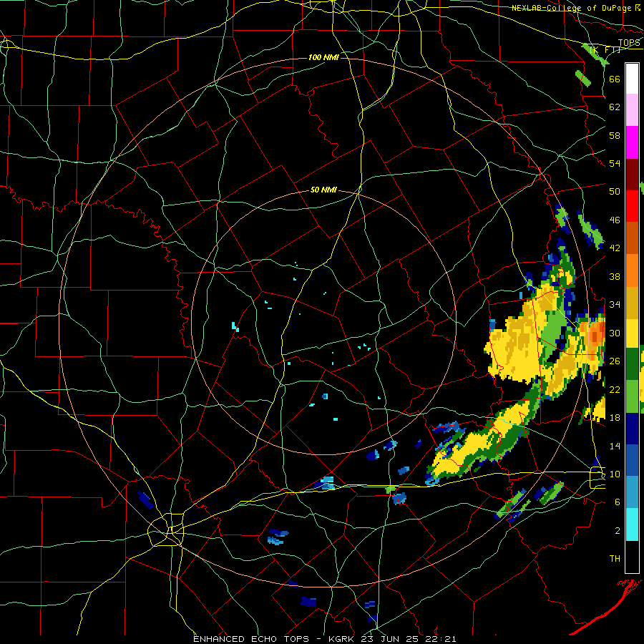Image resolution: width=644 pixels, height=644 pixels.
Task: Click the legend value "22"
Action: [x=615, y=390]
